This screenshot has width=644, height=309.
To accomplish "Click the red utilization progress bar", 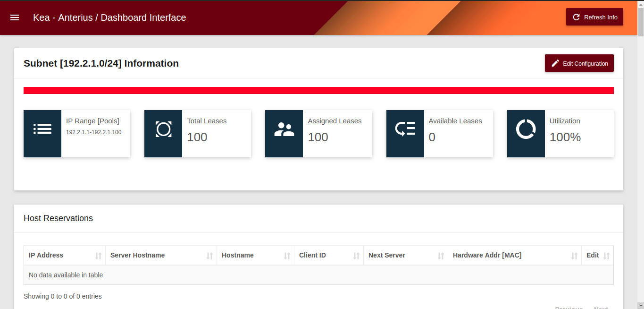I will pos(318,90).
